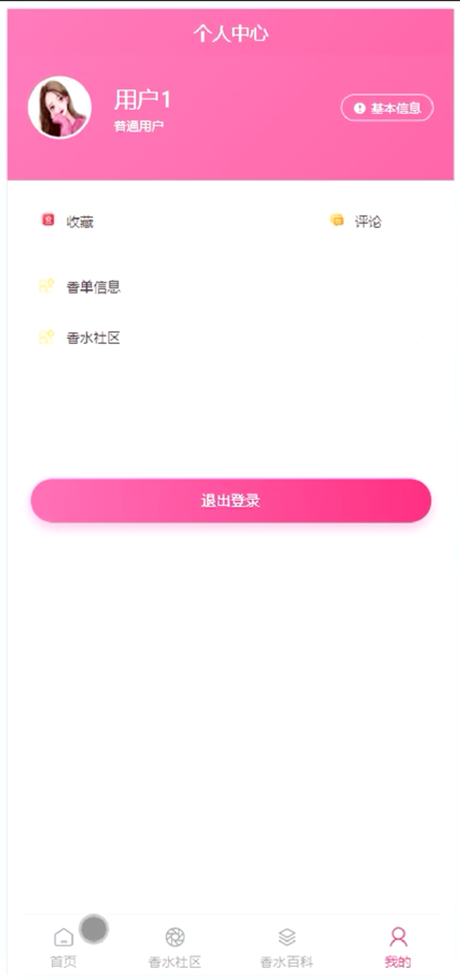Tap the user avatar picture
460x980 pixels.
click(60, 108)
